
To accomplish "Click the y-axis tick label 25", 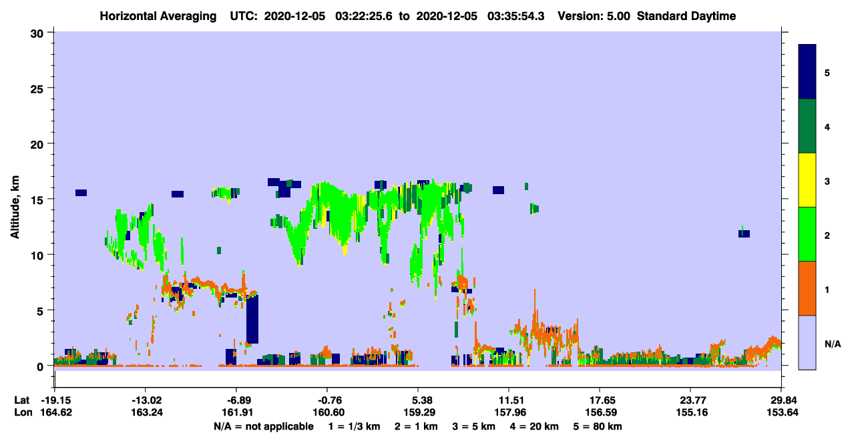I will (x=39, y=88).
